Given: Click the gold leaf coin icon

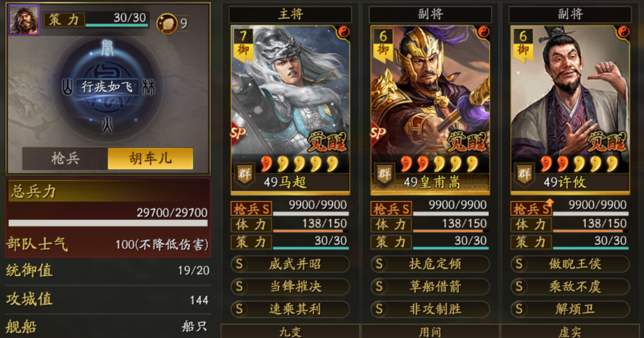Looking at the screenshot, I should click(x=167, y=23).
